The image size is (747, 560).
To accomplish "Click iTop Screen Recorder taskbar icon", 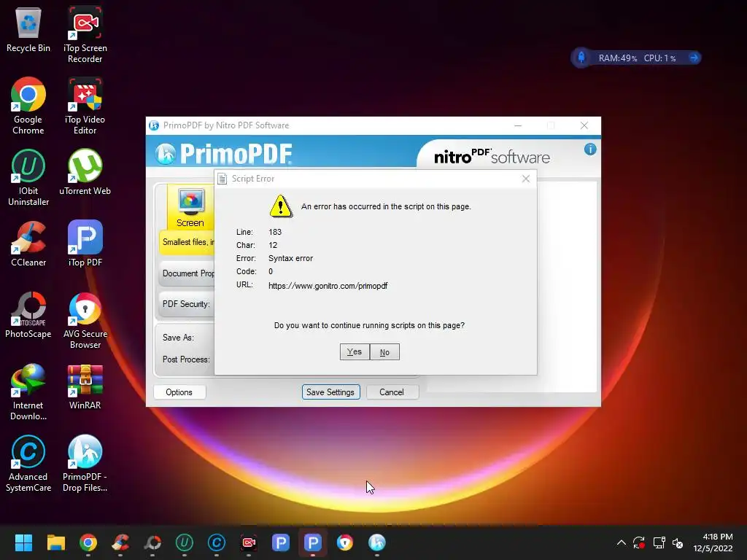I will coord(249,542).
